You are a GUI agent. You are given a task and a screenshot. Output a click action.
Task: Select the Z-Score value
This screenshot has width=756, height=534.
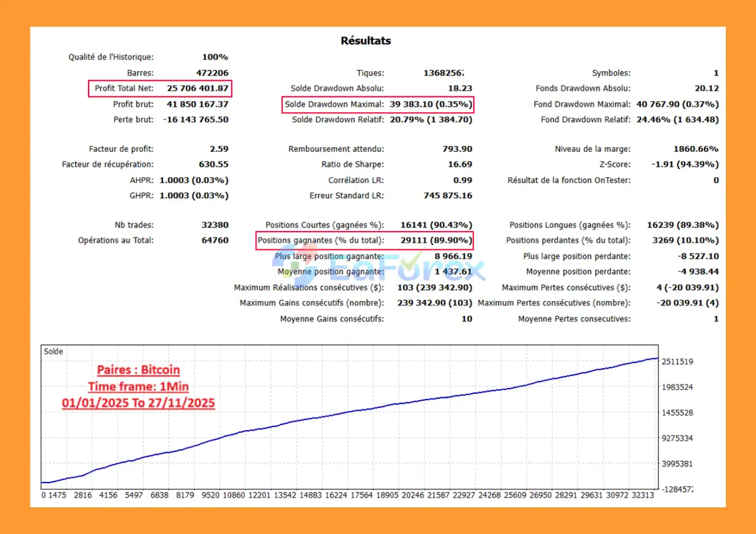692,165
